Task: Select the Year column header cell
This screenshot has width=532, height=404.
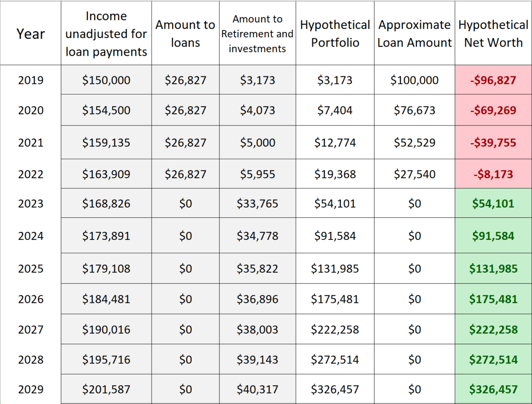Action: (31, 33)
